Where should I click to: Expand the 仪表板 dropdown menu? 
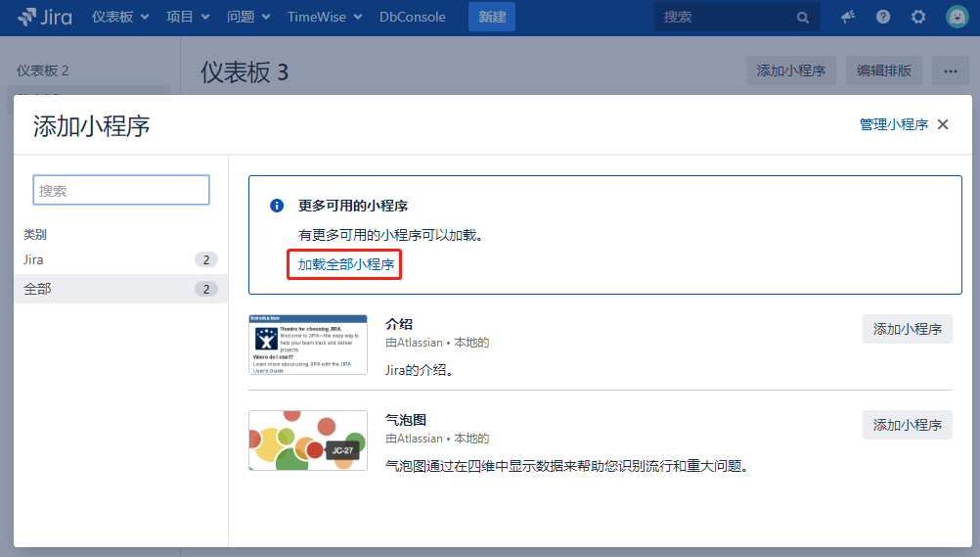(x=120, y=17)
